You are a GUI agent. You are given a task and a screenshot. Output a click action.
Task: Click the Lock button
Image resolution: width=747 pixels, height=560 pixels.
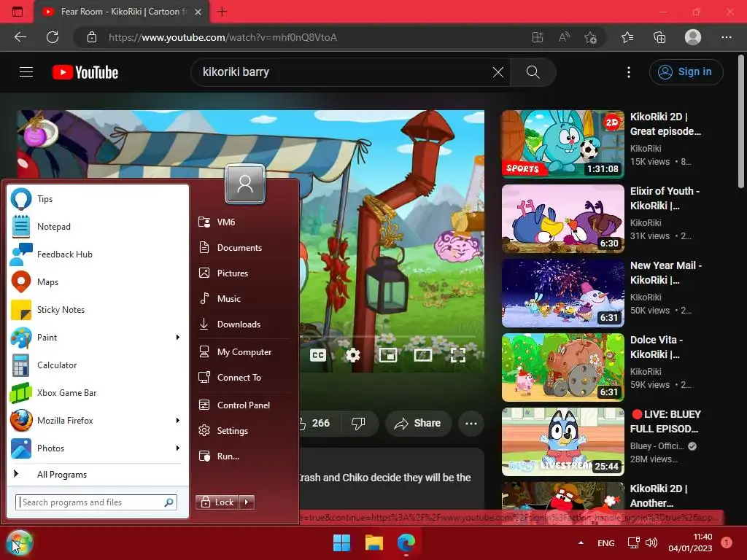point(217,502)
